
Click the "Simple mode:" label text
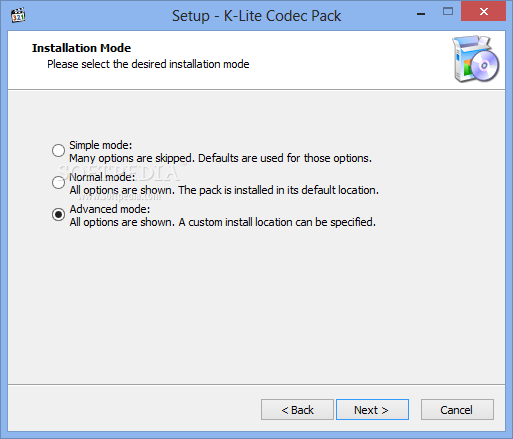101,145
